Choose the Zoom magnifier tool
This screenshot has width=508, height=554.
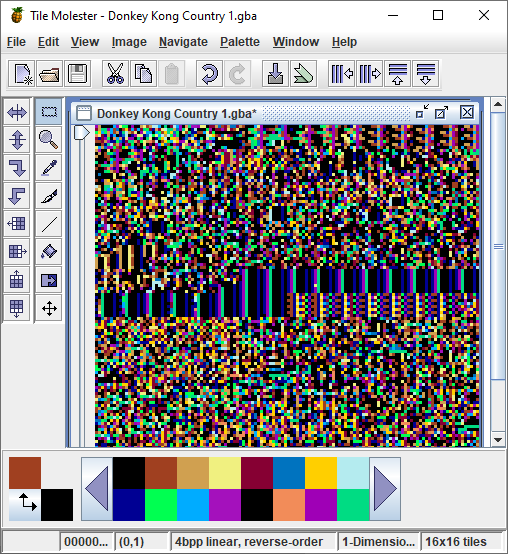[49, 140]
